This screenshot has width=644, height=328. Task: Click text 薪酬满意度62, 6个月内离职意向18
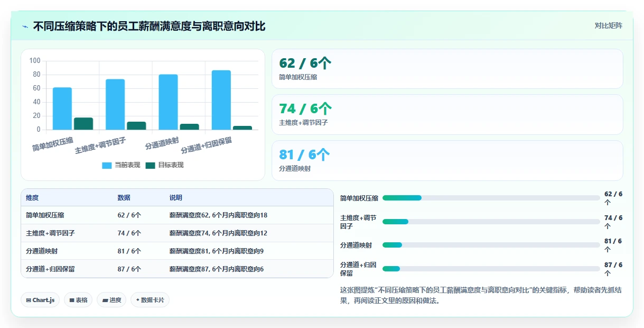(218, 215)
